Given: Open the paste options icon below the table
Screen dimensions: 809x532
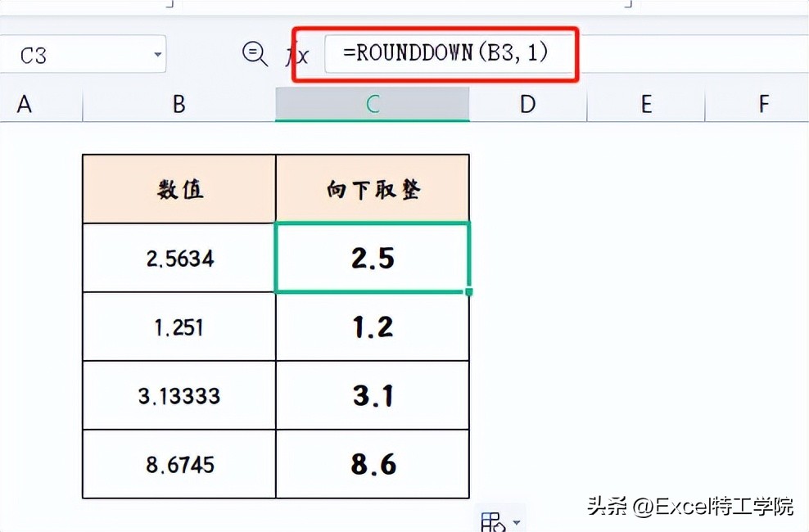Looking at the screenshot, I should pos(493,521).
